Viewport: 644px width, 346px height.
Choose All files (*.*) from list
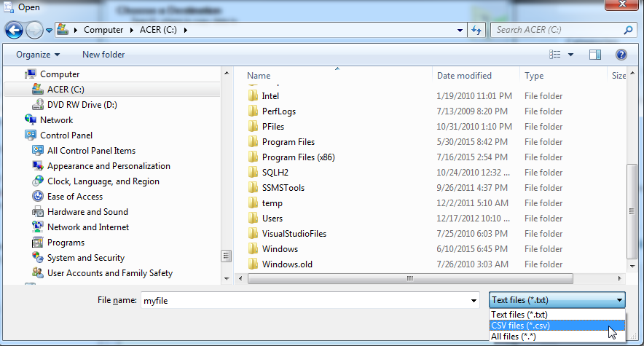click(557, 337)
